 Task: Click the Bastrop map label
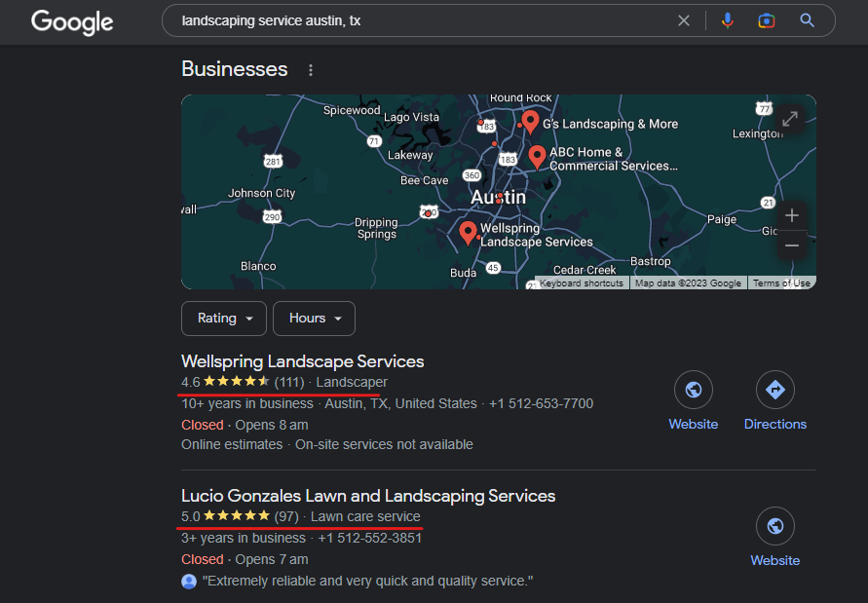click(x=651, y=261)
